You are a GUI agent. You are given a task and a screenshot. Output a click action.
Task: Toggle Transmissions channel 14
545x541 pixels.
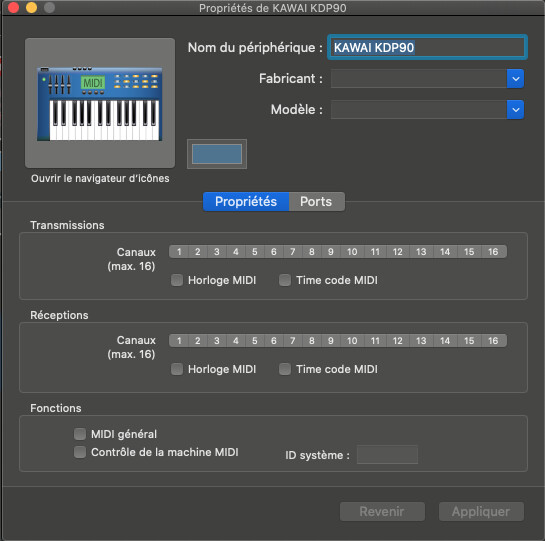click(445, 252)
